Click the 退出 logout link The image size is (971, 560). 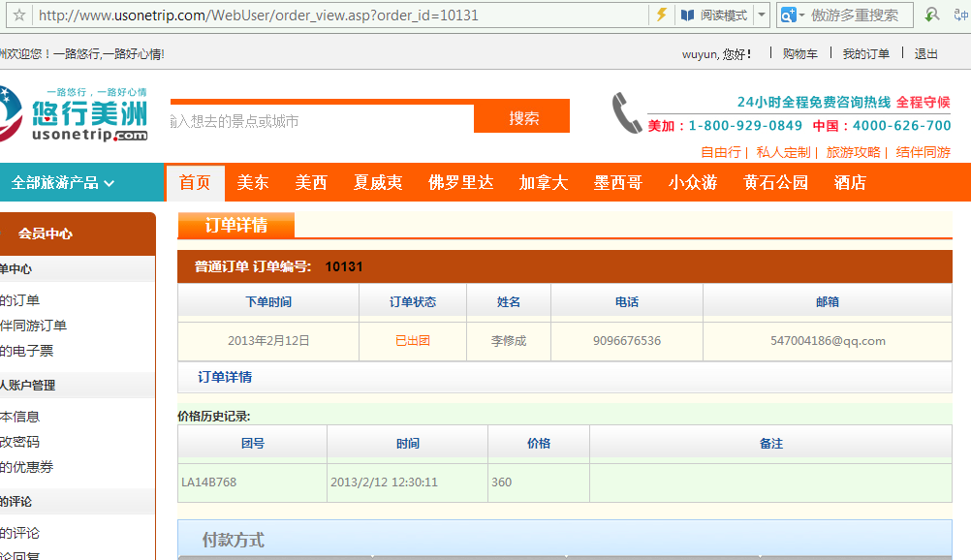click(925, 54)
